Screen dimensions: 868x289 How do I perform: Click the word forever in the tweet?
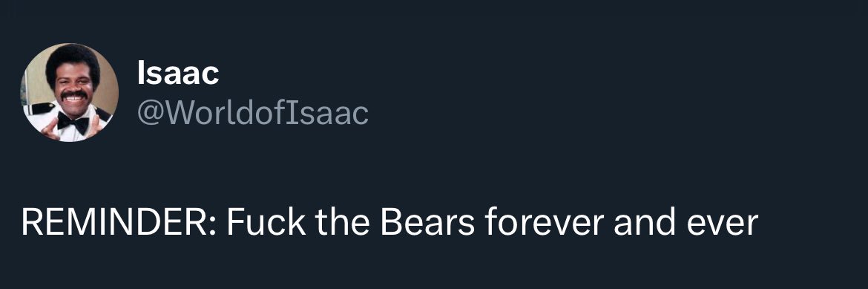tap(544, 222)
